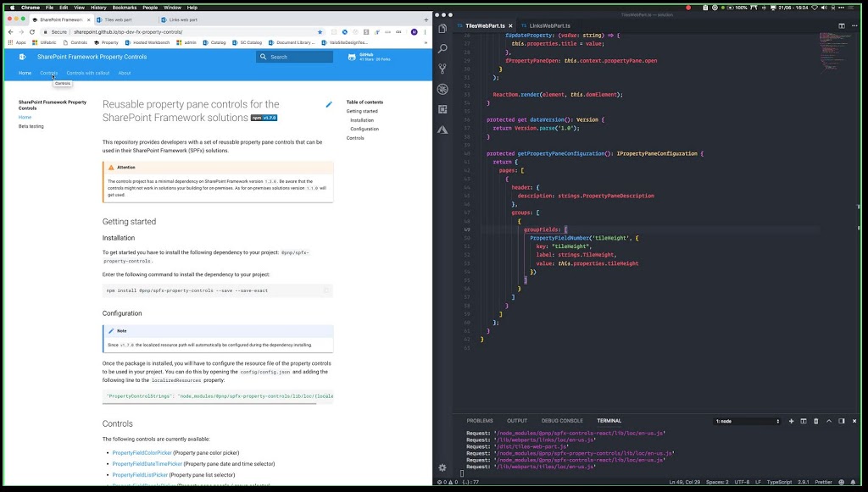Image resolution: width=868 pixels, height=492 pixels.
Task: Split the terminal pane
Action: pyautogui.click(x=804, y=421)
